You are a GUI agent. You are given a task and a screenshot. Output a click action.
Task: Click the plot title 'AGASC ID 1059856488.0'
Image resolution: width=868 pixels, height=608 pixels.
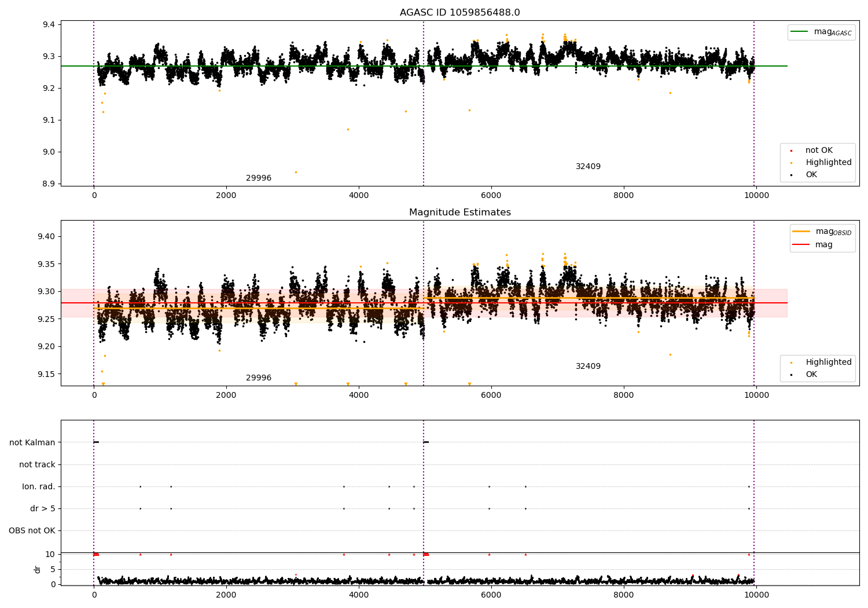[x=459, y=13]
